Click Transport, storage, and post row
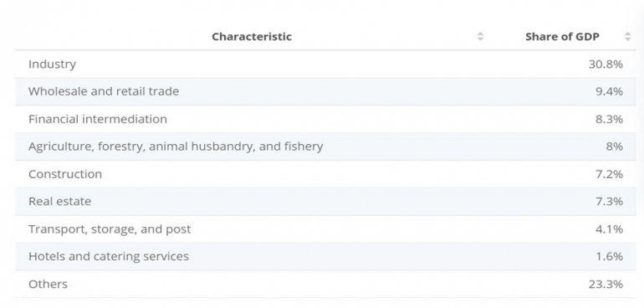Screen dimensions: 644x308 coord(325,229)
